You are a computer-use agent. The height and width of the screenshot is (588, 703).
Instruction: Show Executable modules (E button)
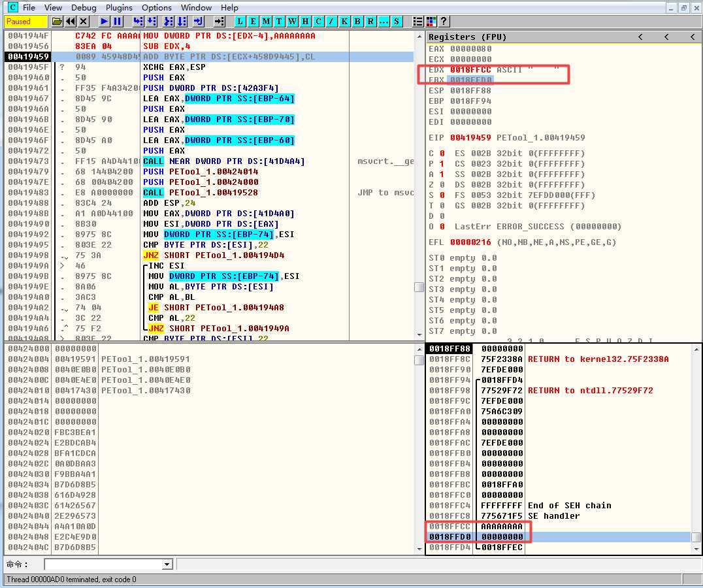coord(253,22)
